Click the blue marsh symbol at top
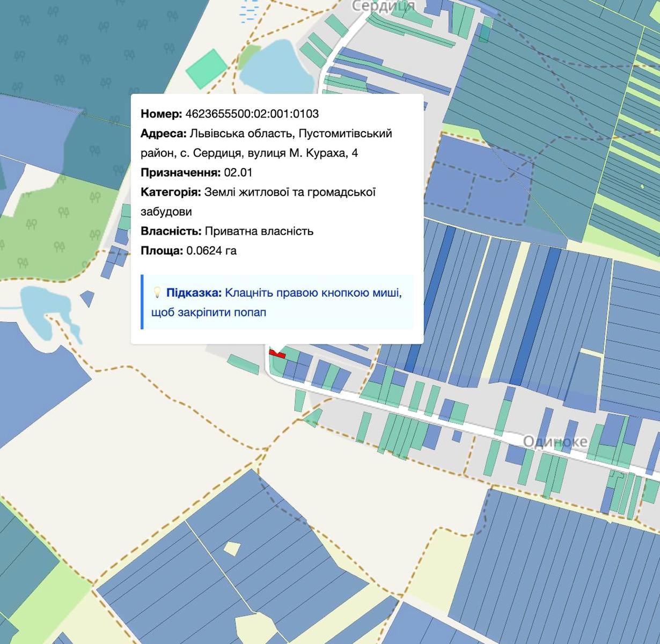This screenshot has height=644, width=660. click(249, 11)
